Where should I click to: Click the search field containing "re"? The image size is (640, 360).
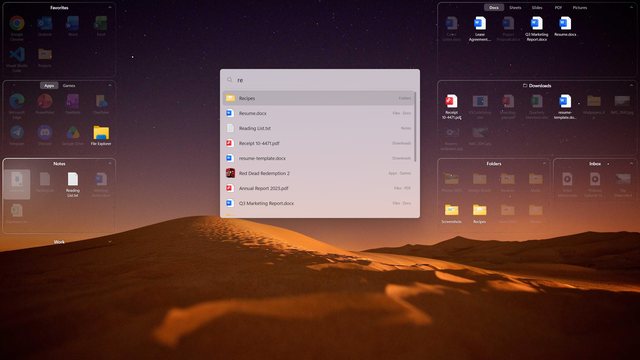[320, 80]
